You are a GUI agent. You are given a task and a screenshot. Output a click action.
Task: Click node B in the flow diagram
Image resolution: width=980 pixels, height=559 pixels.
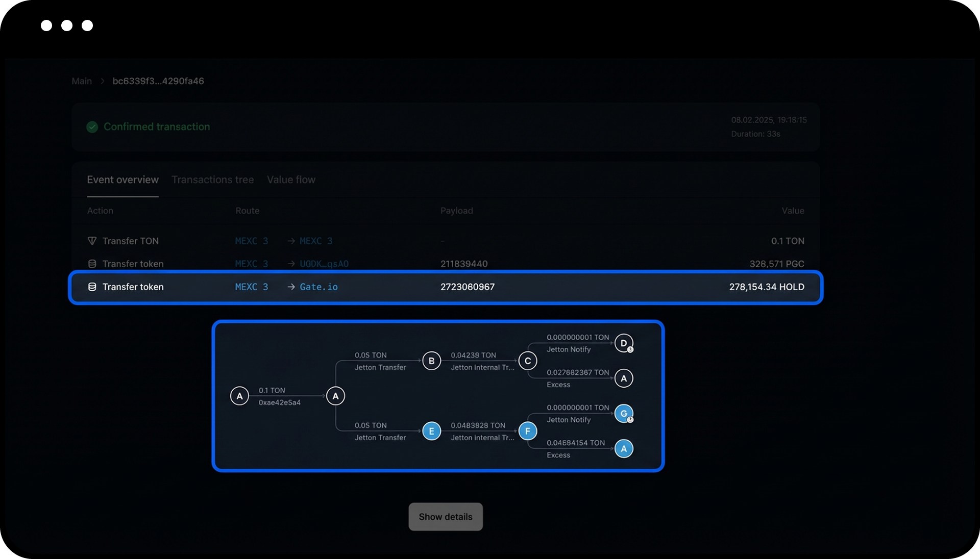coord(431,361)
